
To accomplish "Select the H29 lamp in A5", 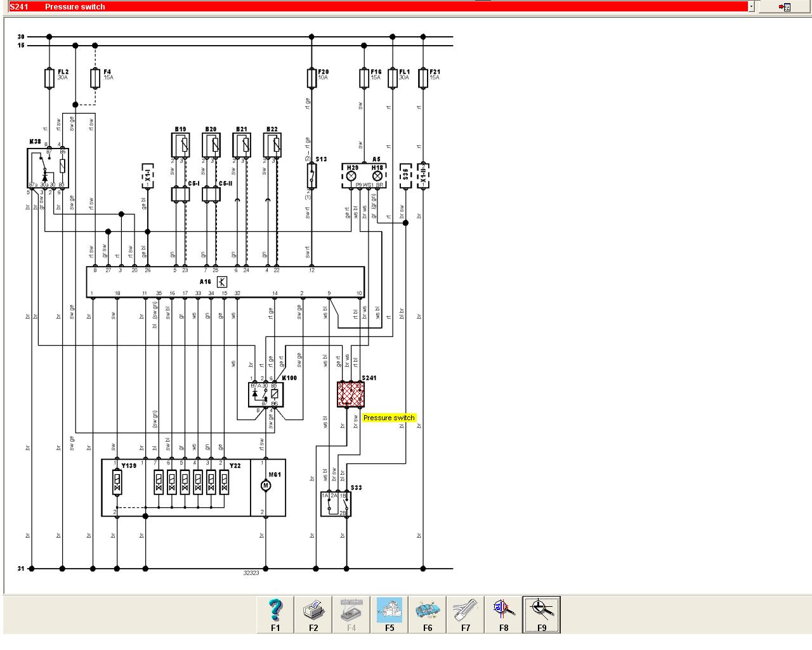I will click(x=351, y=175).
